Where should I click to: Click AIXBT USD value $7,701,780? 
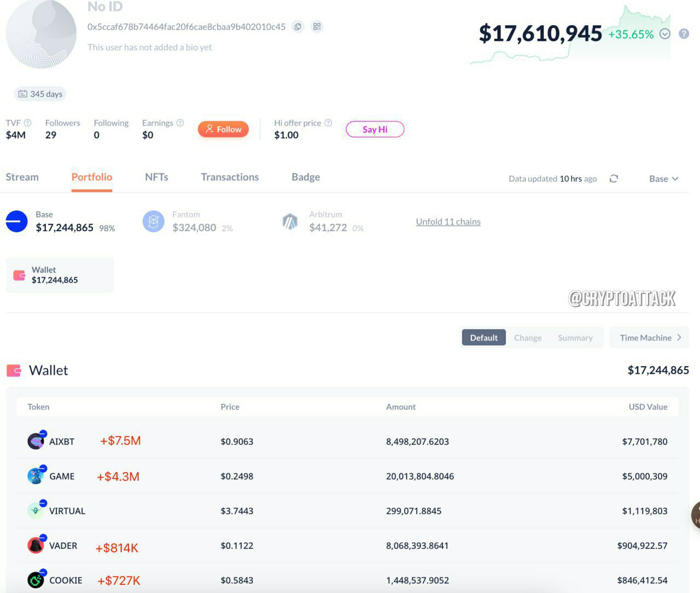coord(645,442)
